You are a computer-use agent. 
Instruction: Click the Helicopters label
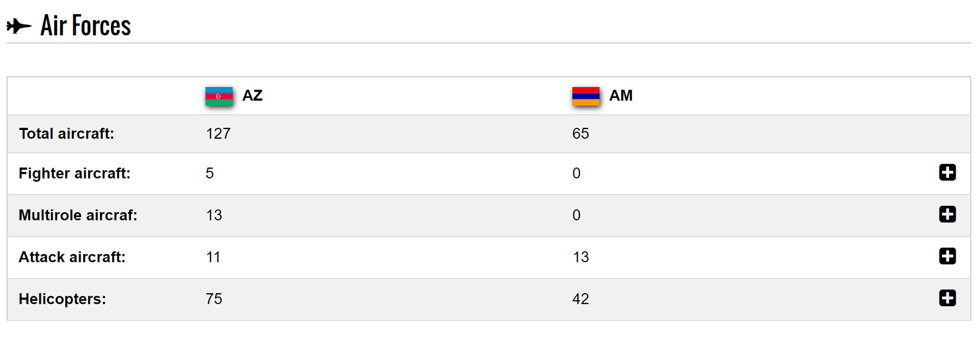point(63,299)
